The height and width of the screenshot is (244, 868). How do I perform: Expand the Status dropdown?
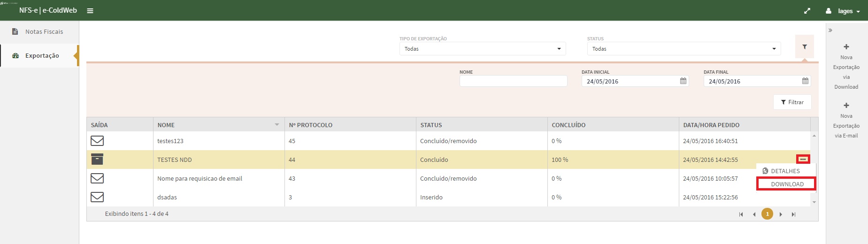point(684,49)
